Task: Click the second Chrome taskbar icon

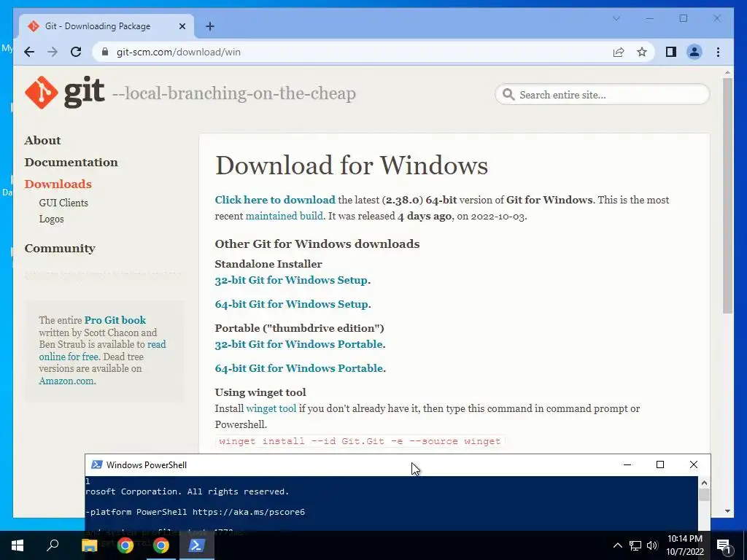Action: 161,545
